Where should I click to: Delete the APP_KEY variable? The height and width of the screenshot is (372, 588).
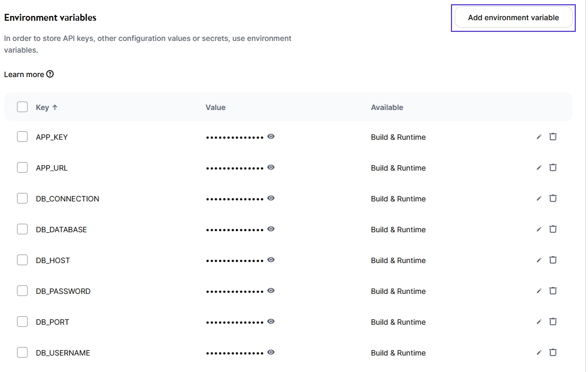tap(553, 136)
